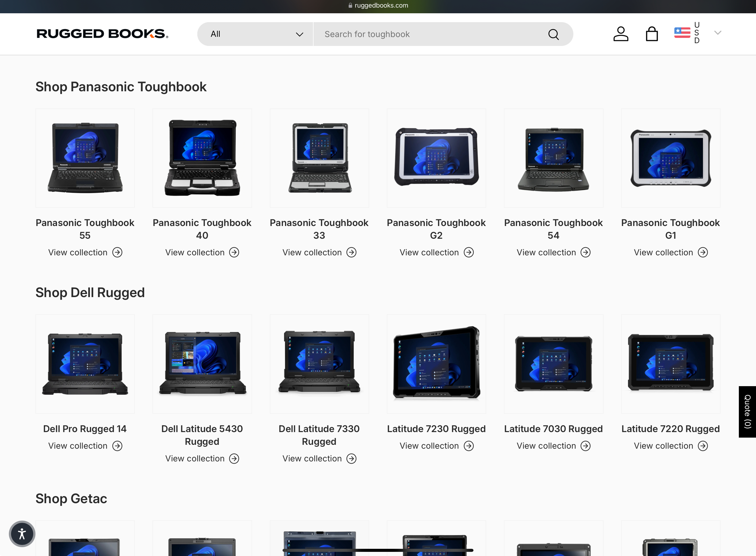Click the Dell Pro Rugged 14 image
The image size is (756, 556).
[85, 364]
